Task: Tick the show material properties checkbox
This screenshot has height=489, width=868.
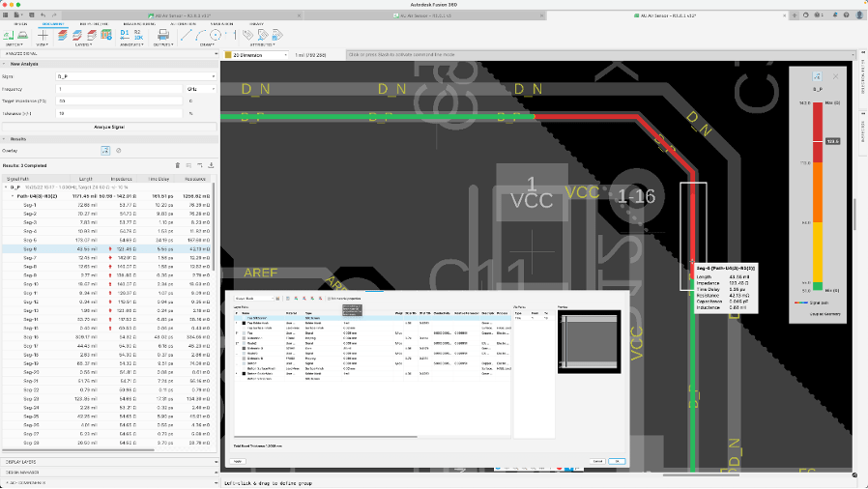Action: [x=329, y=299]
